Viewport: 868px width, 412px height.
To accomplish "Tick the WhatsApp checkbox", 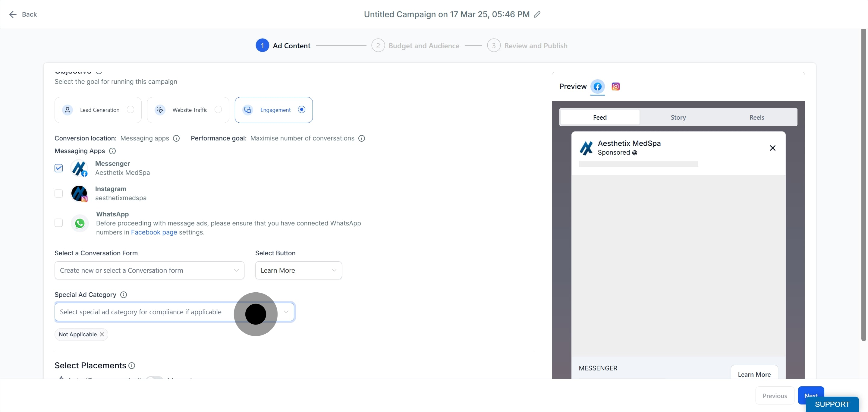I will (x=59, y=223).
